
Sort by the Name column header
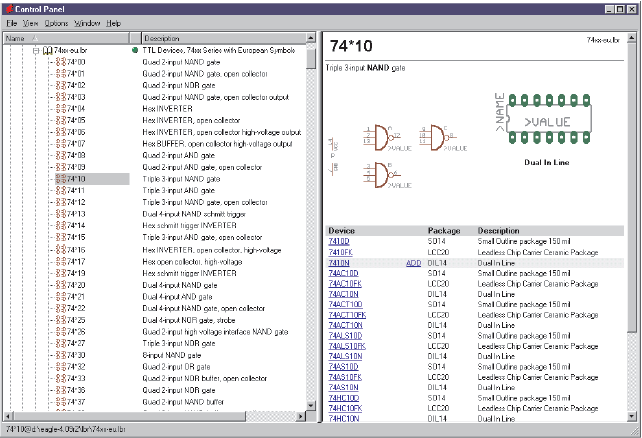tap(66, 38)
